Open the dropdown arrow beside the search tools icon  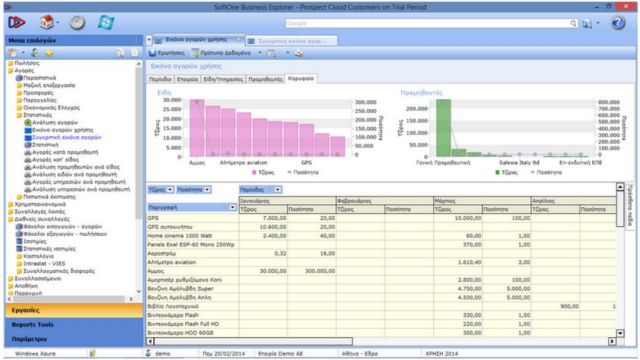tap(598, 23)
